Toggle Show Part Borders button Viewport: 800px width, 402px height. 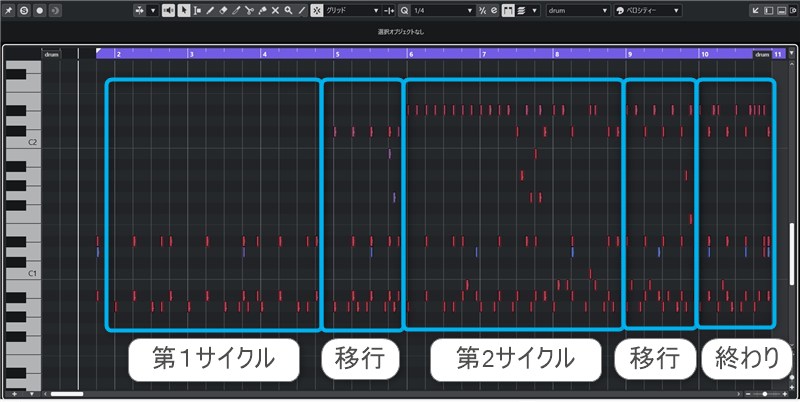(x=508, y=11)
